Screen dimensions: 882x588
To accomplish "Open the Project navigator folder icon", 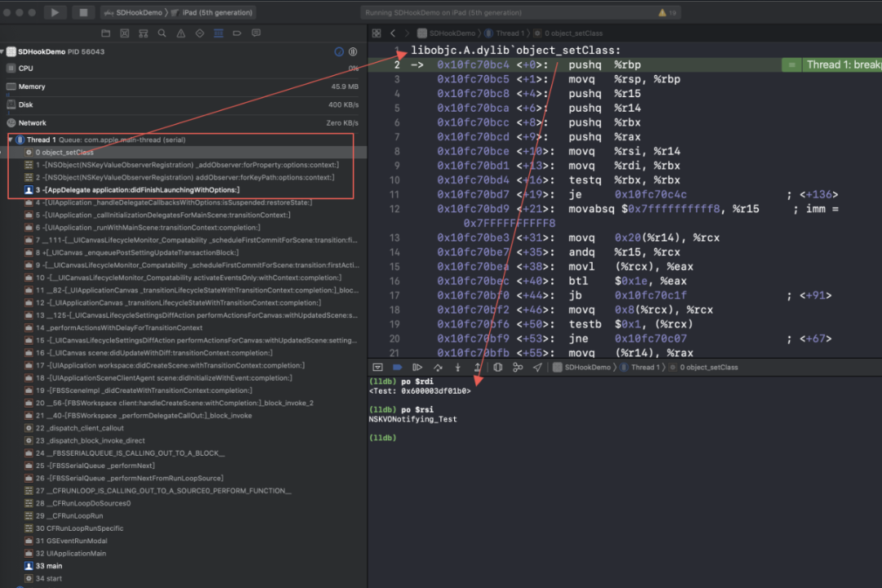I will pos(105,33).
